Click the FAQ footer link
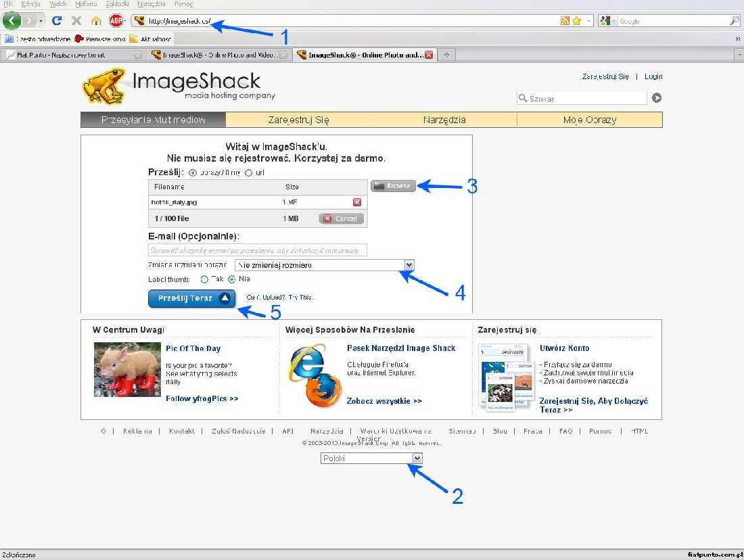744x560 pixels. pyautogui.click(x=565, y=431)
